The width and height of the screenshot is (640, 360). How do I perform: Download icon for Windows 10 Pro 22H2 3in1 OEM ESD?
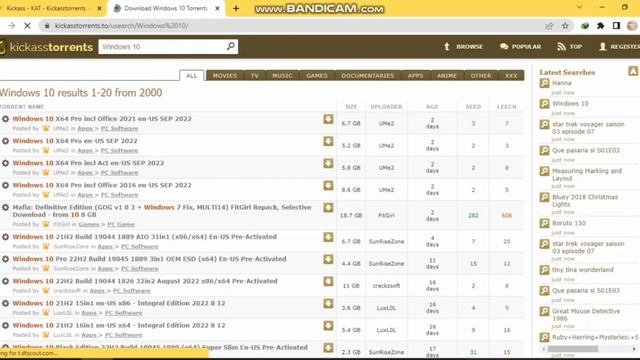(328, 259)
